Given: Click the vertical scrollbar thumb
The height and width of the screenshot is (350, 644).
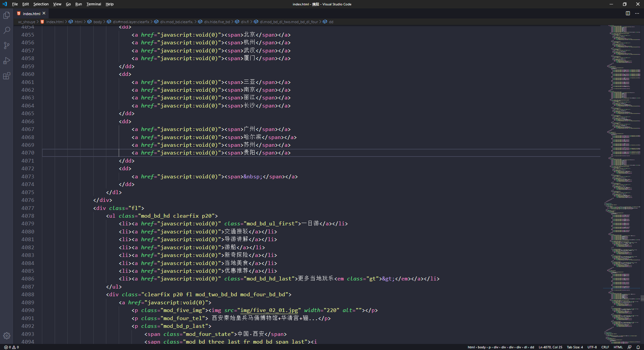Looking at the screenshot, I should click(x=642, y=298).
